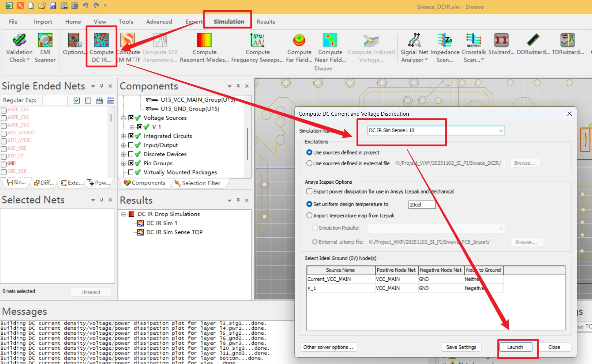Select Import temperature map from Icepak
Image resolution: width=592 pixels, height=364 pixels.
(x=309, y=215)
